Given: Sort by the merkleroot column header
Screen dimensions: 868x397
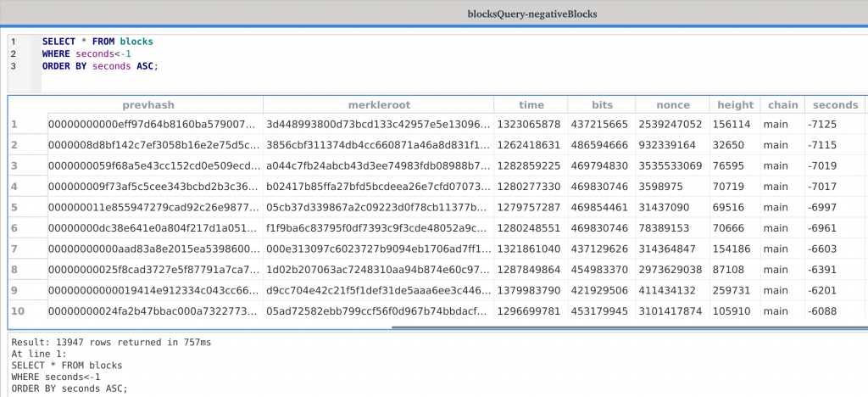Looking at the screenshot, I should [378, 105].
